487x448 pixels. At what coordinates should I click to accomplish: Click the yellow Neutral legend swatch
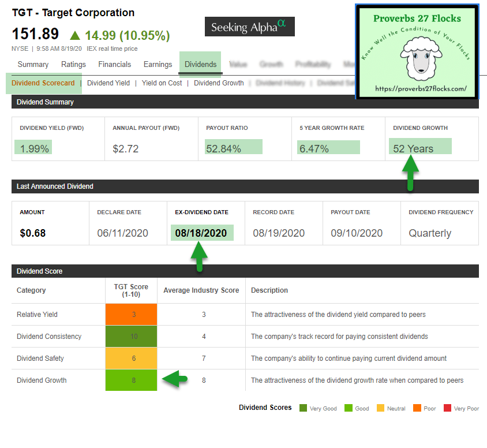coord(380,408)
